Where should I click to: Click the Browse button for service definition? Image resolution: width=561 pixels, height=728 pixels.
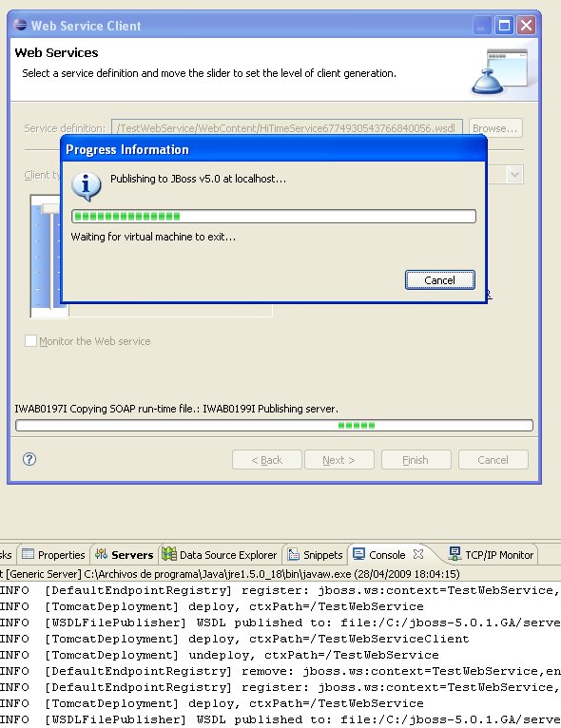click(495, 128)
